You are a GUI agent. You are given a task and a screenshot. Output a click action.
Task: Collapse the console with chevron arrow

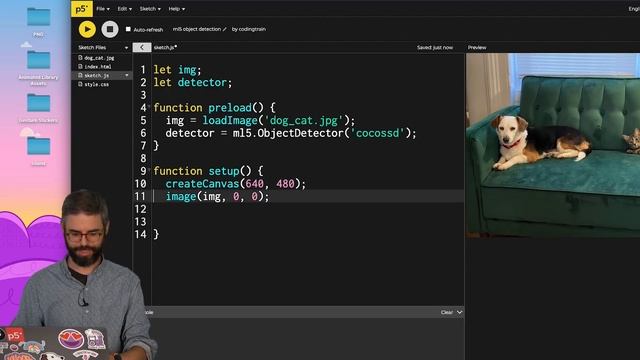460,312
